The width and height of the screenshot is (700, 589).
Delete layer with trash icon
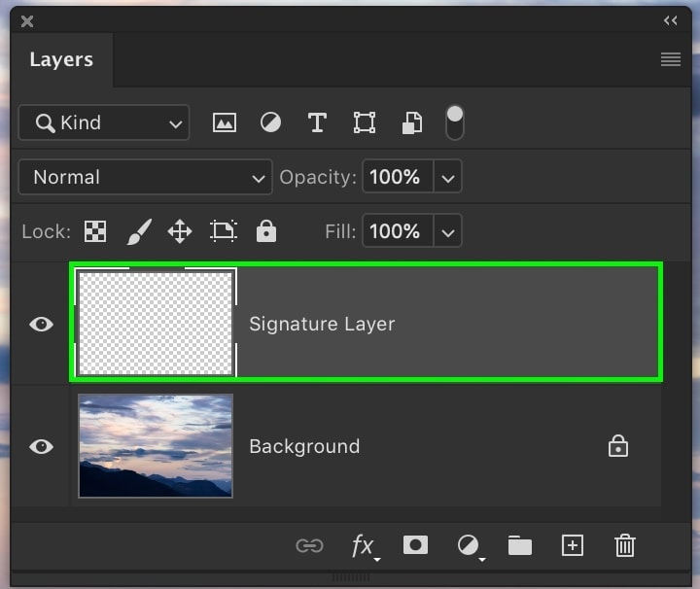coord(624,545)
